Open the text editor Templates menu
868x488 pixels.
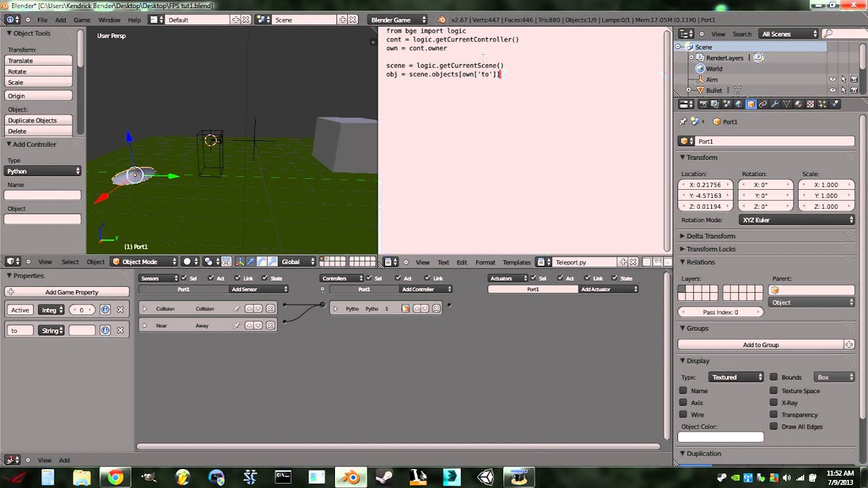[x=517, y=262]
